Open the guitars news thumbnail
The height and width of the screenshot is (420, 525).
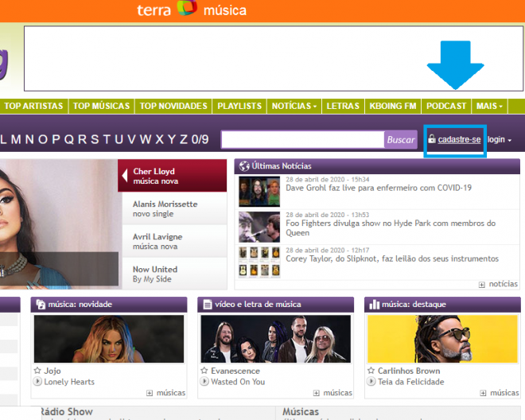click(x=259, y=262)
